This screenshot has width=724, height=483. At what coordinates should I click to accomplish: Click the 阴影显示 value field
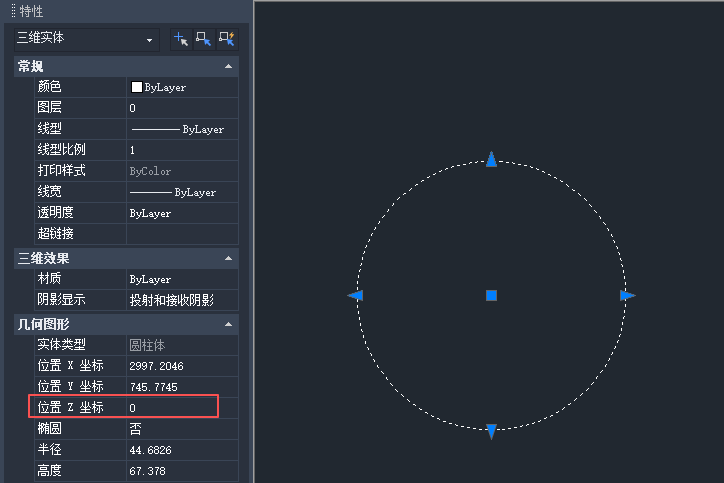[180, 300]
